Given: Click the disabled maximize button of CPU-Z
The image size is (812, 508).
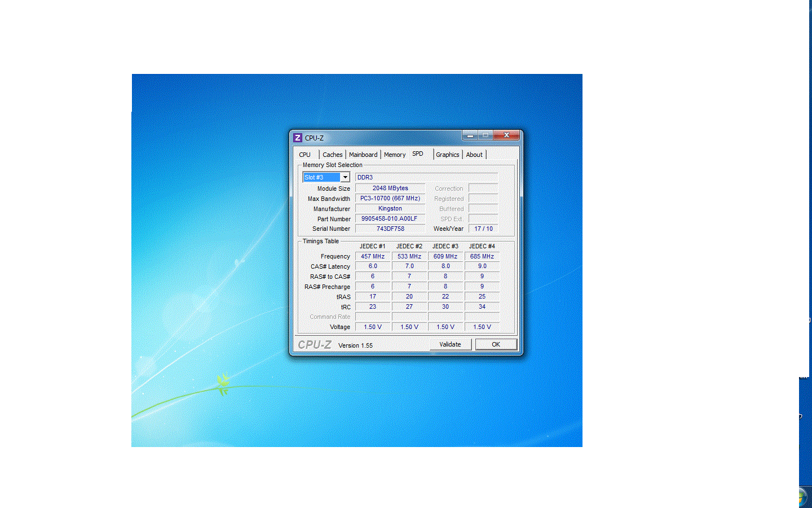Looking at the screenshot, I should (x=486, y=135).
